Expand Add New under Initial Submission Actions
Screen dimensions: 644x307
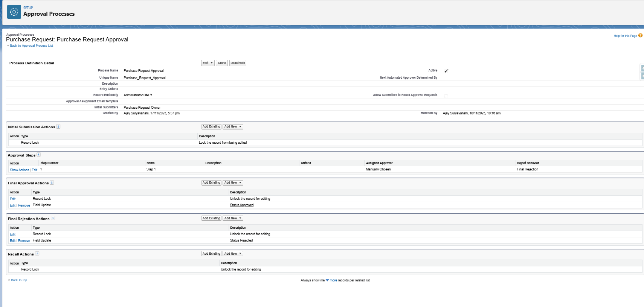pyautogui.click(x=233, y=127)
